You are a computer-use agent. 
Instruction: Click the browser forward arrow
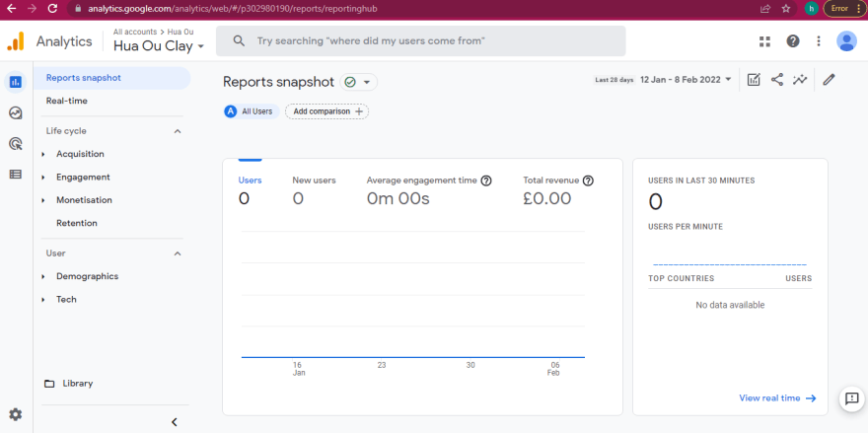click(32, 9)
